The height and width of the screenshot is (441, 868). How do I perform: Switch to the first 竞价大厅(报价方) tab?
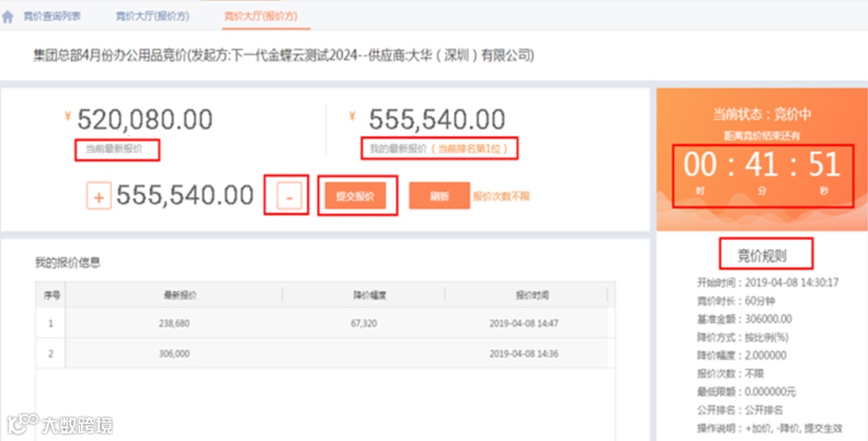tap(152, 17)
